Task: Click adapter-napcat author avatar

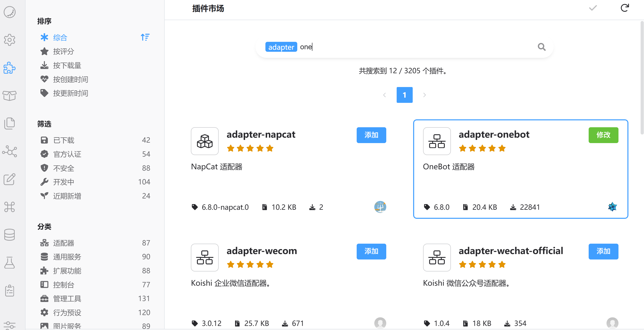Action: point(380,207)
